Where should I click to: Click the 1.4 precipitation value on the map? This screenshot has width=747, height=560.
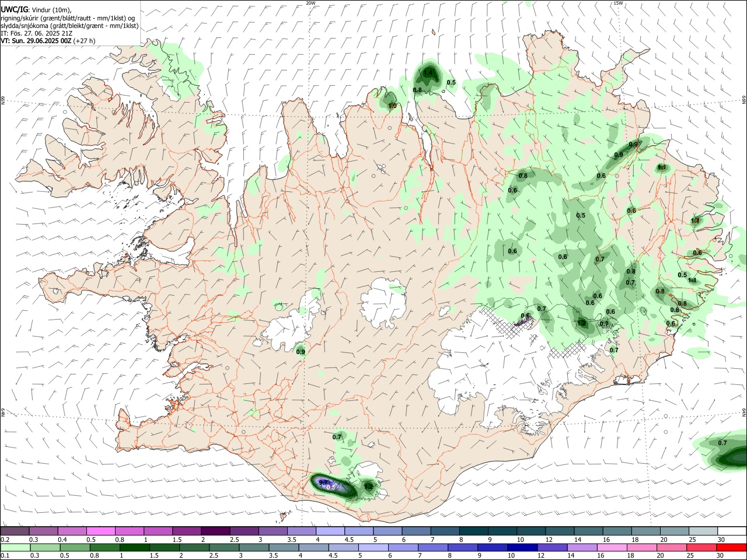pyautogui.click(x=428, y=73)
